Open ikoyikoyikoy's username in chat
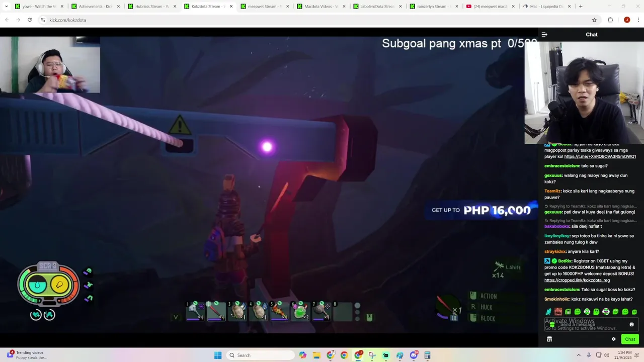This screenshot has width=644, height=362. (x=557, y=236)
